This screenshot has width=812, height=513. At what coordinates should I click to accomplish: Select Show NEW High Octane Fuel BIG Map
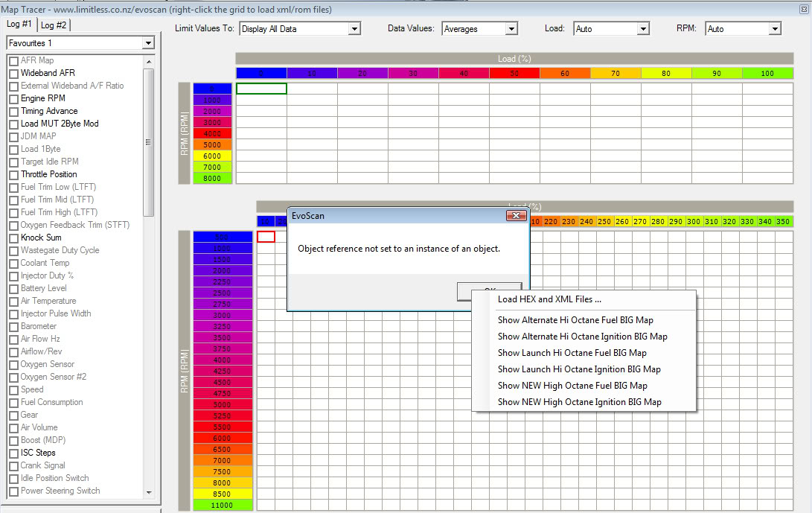click(572, 386)
